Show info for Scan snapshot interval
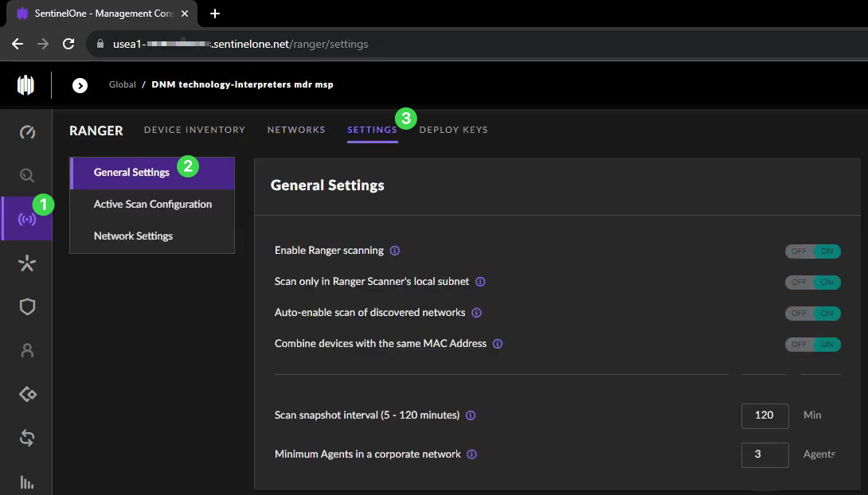 [x=471, y=415]
